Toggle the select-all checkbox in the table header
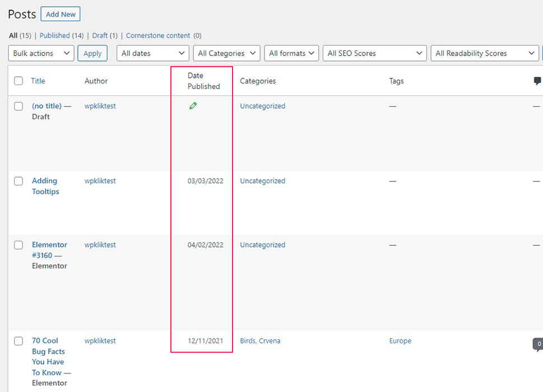Image resolution: width=543 pixels, height=392 pixels. [x=18, y=81]
